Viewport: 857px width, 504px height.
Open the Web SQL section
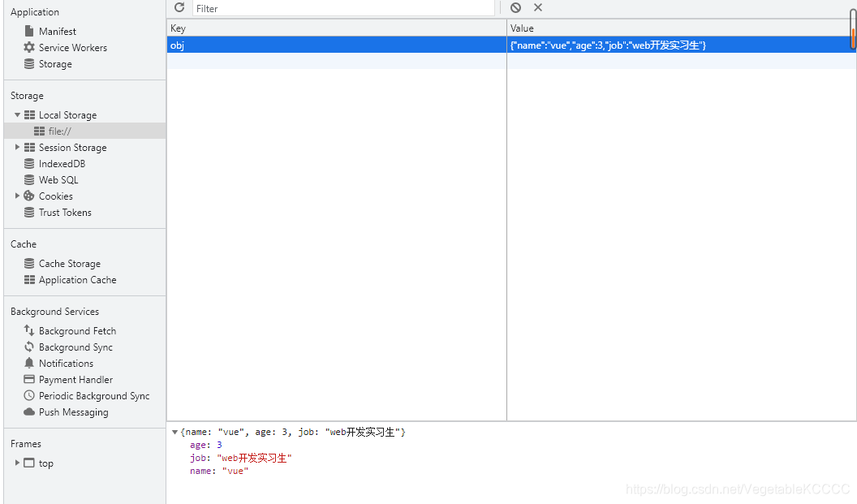[x=58, y=180]
